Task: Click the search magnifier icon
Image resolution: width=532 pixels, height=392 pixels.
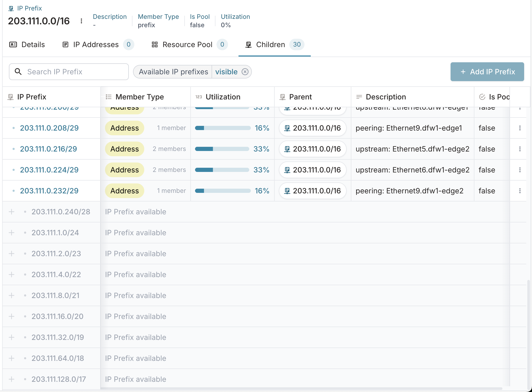Action: pyautogui.click(x=18, y=71)
